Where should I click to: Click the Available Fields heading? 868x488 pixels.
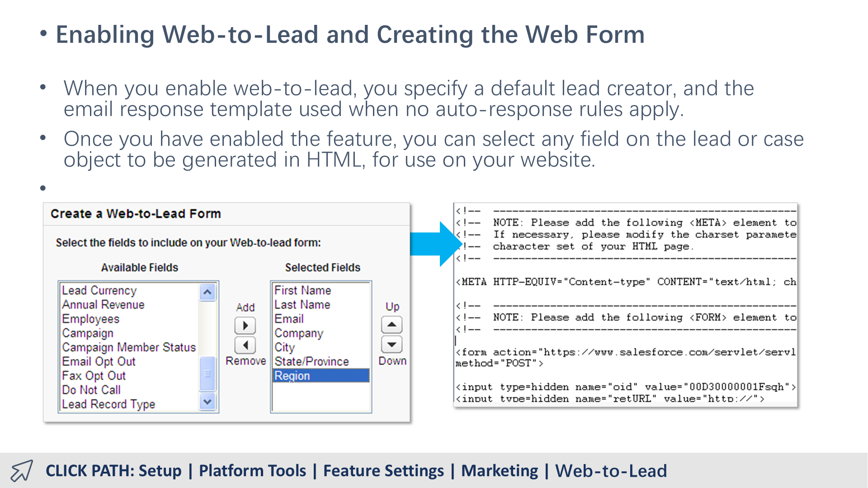[x=139, y=267]
